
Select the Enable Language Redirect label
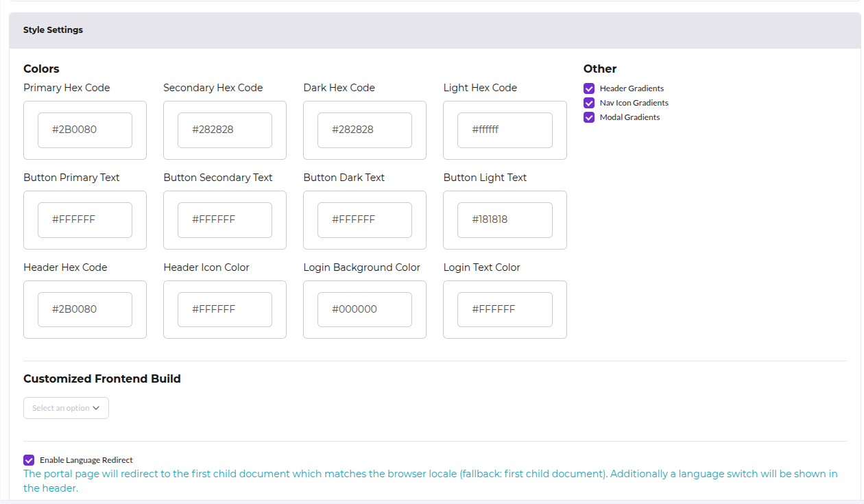click(86, 460)
